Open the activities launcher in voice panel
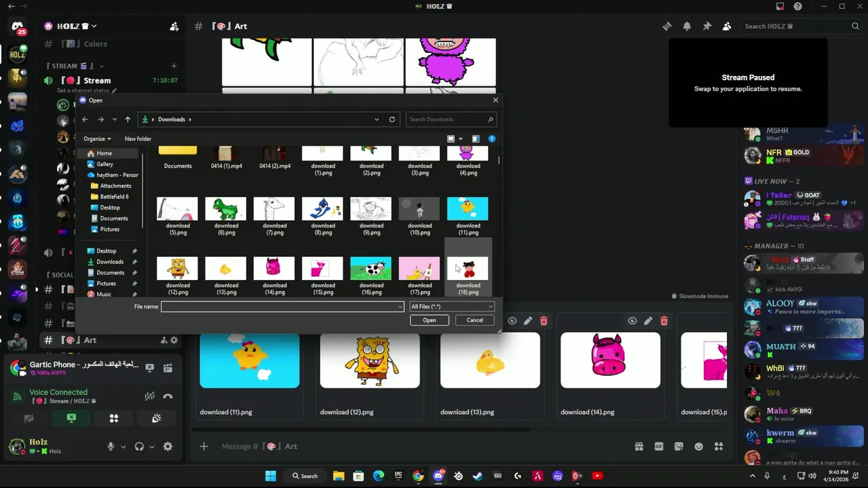This screenshot has width=868, height=488. pos(114,419)
